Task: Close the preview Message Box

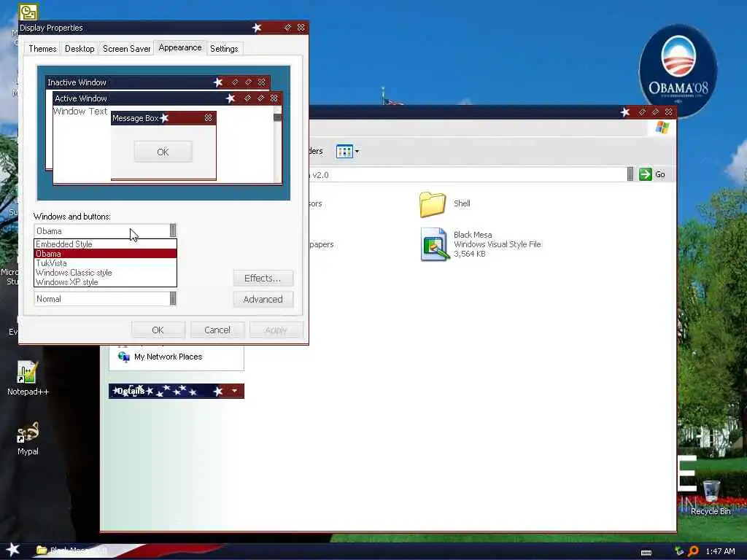Action: (x=208, y=117)
